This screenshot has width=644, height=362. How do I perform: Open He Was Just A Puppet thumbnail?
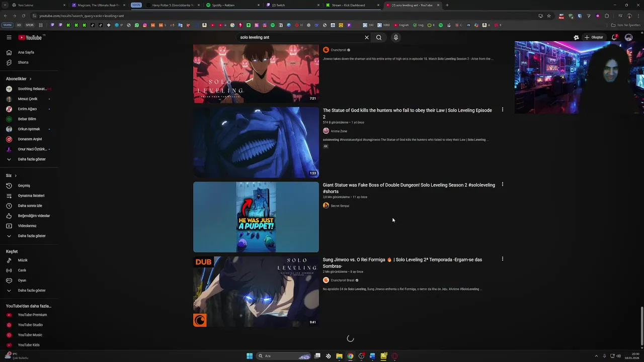256,217
